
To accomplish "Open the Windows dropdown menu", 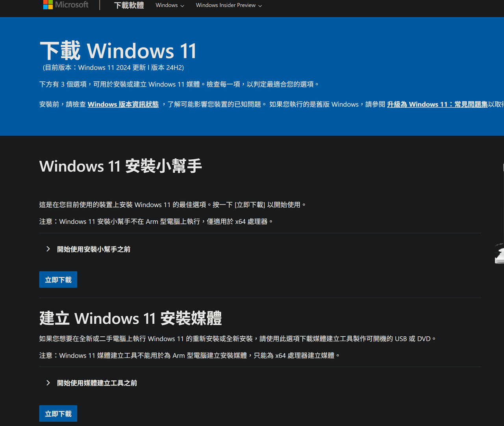I will point(170,5).
